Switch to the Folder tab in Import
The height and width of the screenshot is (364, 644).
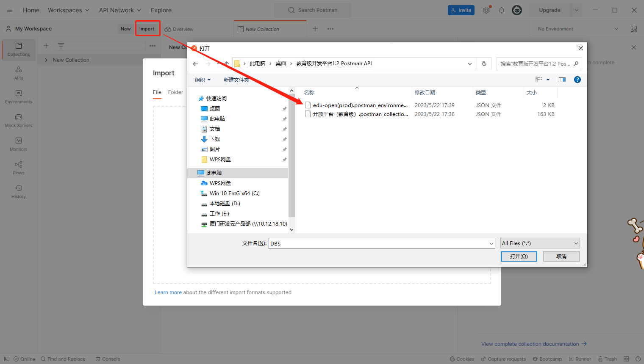[x=175, y=92]
